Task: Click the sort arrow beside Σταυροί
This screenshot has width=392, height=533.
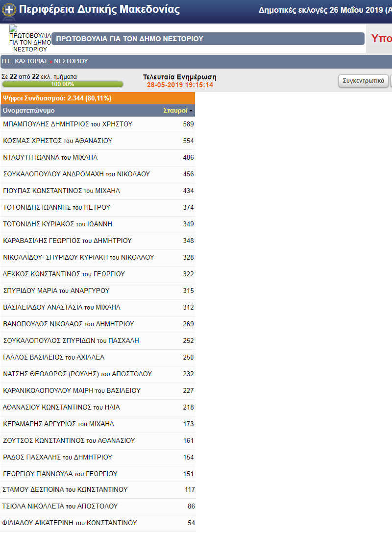Action: (191, 111)
